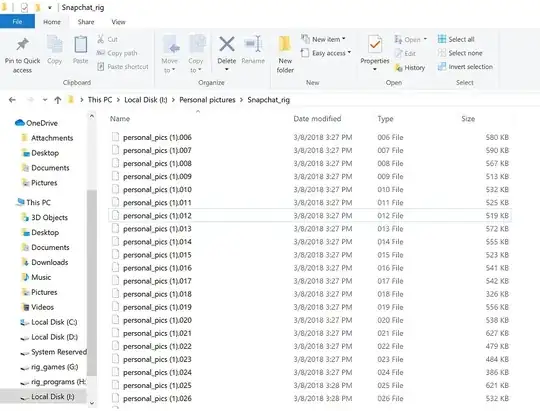The image size is (540, 411).
Task: Expand the Open button dropdown arrow
Action: click(x=425, y=39)
